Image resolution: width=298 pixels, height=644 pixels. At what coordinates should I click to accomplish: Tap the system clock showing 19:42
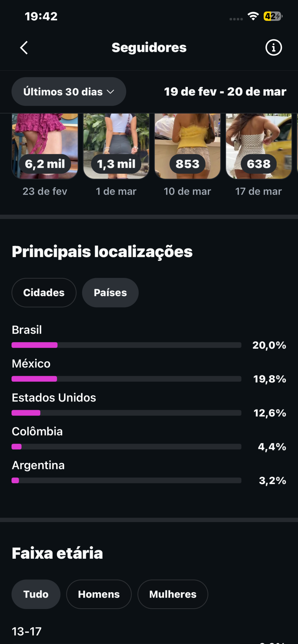click(41, 16)
